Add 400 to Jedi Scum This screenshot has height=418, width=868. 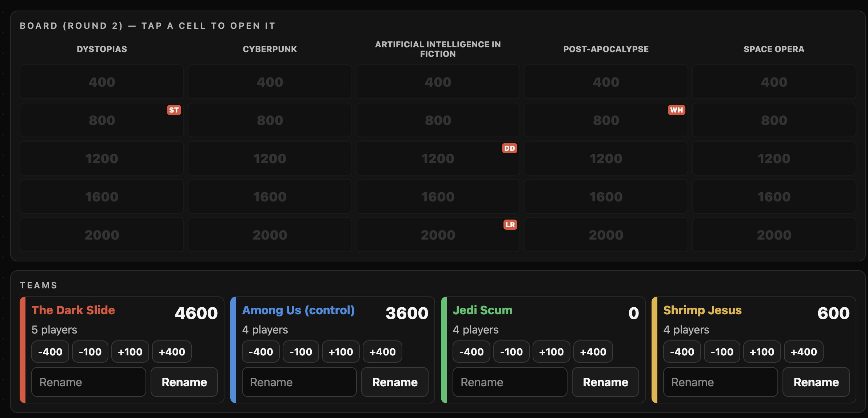pyautogui.click(x=593, y=352)
